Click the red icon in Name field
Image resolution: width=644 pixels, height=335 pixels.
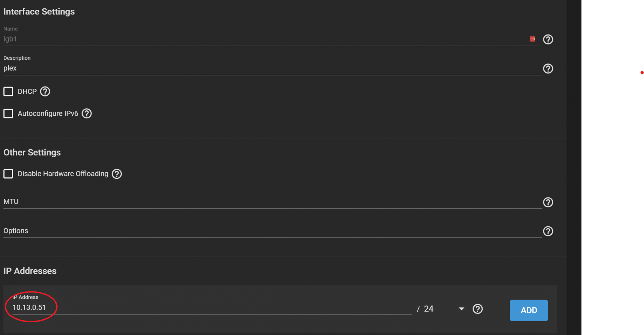coord(532,39)
